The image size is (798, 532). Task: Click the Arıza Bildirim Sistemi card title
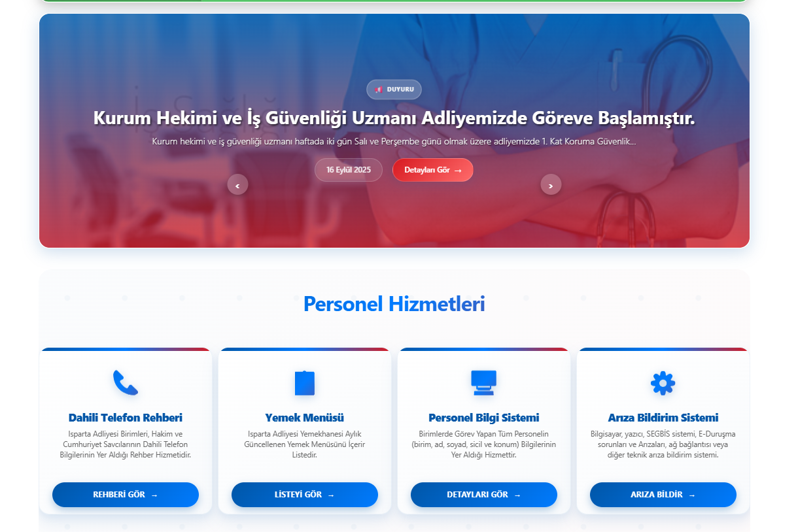(663, 418)
